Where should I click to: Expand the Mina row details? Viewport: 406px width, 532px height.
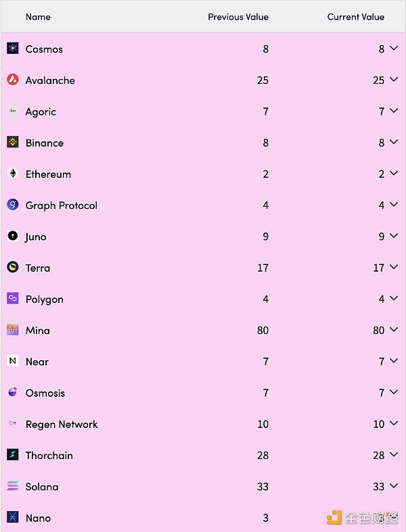(x=394, y=330)
